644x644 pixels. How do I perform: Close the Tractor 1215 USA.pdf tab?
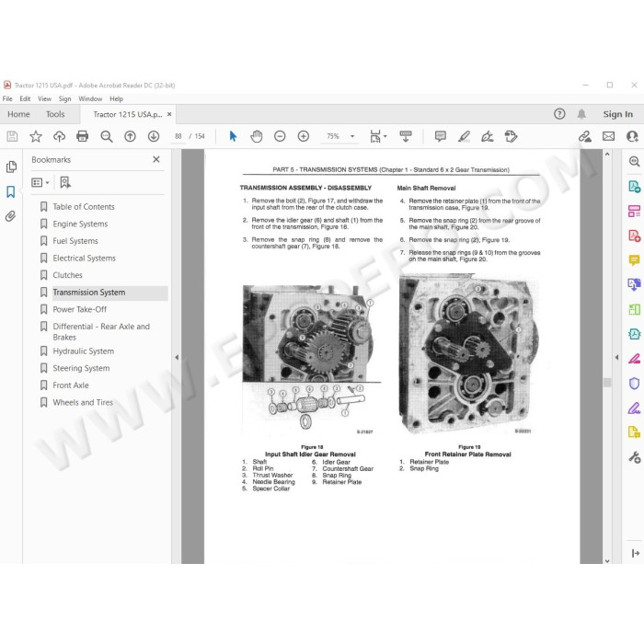coord(169,114)
